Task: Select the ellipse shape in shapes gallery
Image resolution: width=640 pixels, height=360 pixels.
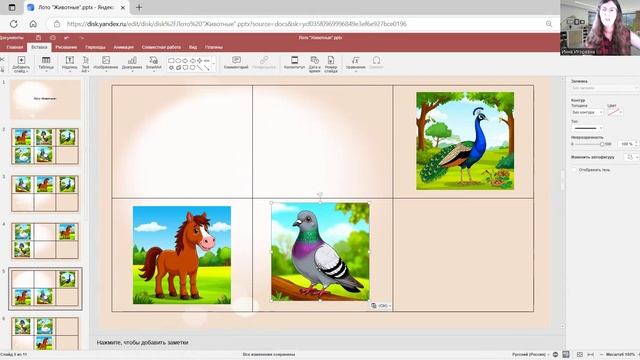Action: click(x=178, y=60)
